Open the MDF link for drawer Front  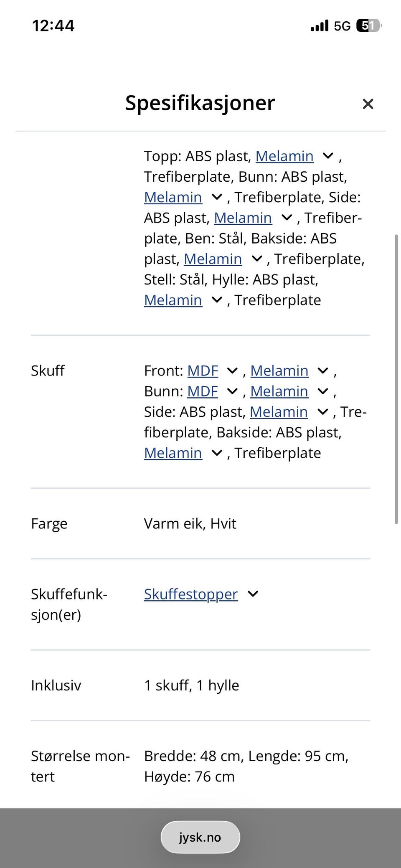pos(203,371)
